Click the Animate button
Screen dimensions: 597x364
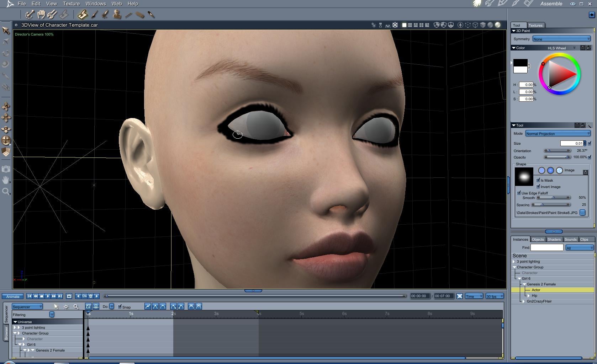point(13,296)
